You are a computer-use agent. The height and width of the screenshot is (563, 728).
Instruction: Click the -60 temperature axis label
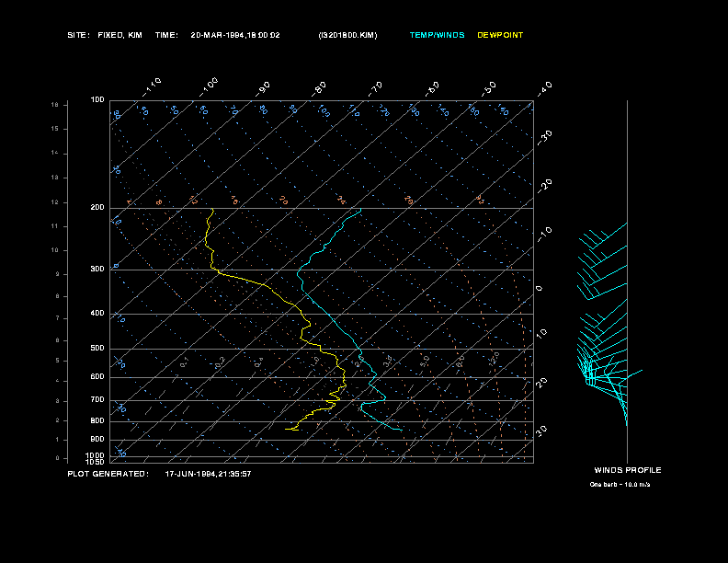432,89
